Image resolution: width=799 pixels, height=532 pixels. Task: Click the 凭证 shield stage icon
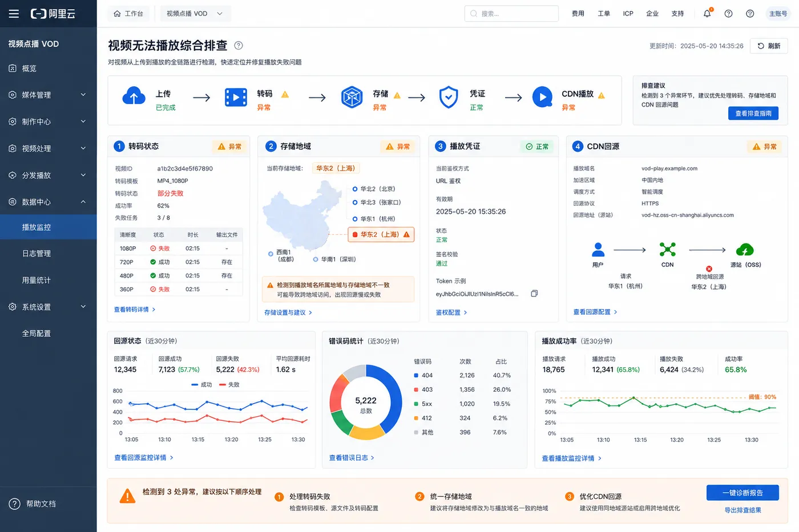[449, 98]
